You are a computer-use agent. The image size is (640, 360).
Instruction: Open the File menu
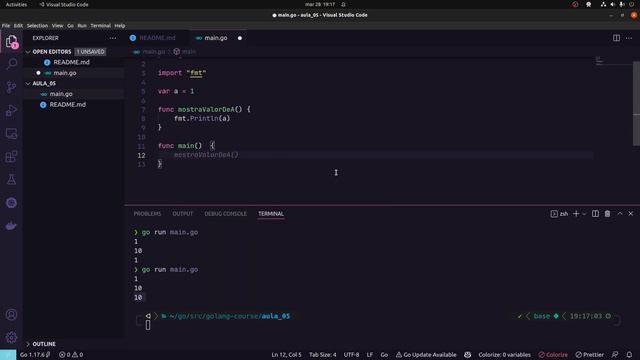tap(6, 25)
